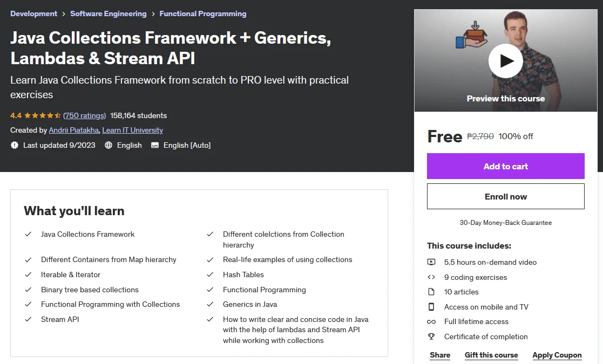Click Apply Coupon

(x=557, y=355)
